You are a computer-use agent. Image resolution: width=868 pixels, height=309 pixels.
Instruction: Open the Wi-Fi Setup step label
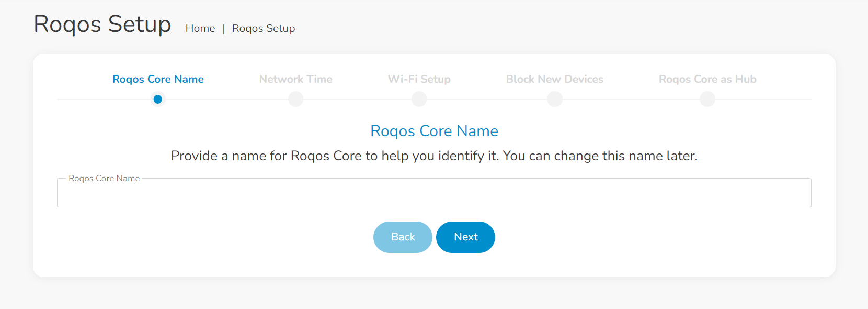419,79
